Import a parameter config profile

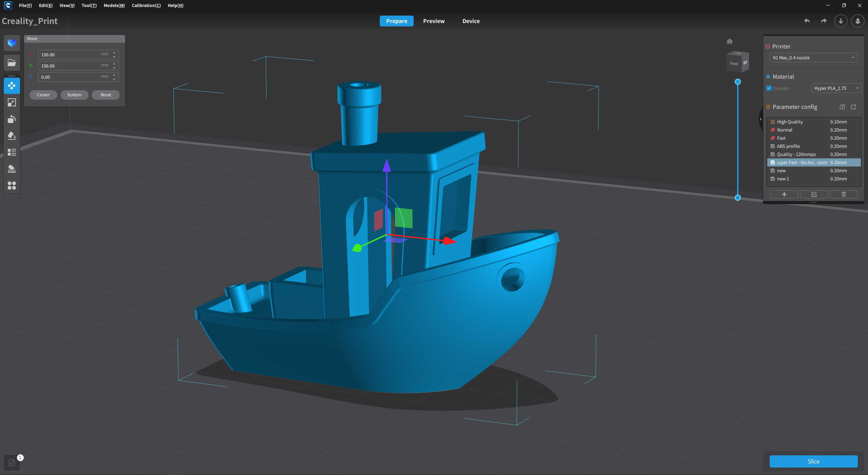pos(842,107)
